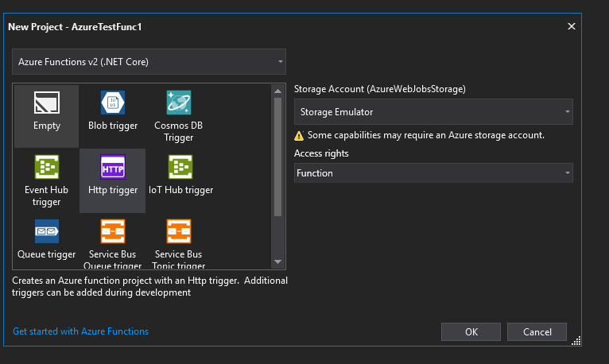Screen dimensions: 609x364
Task: Pick the Queue trigger template
Action: 47,232
